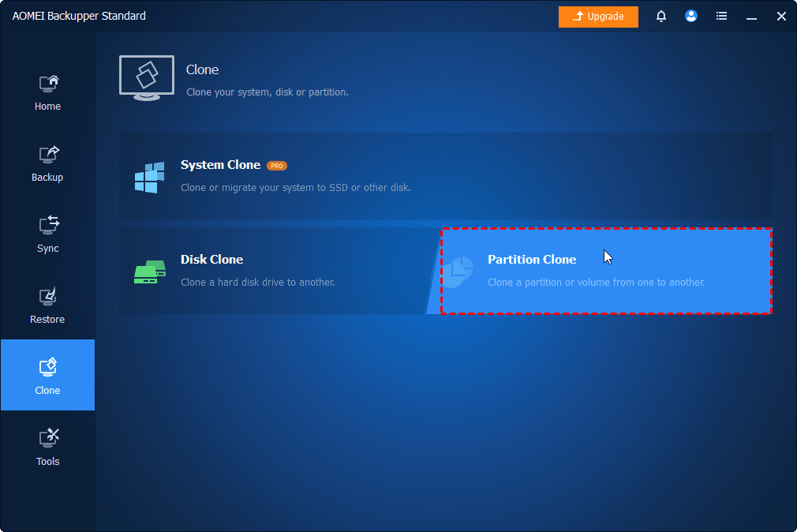Choose the Partition Clone heading
The height and width of the screenshot is (532, 797).
(532, 260)
